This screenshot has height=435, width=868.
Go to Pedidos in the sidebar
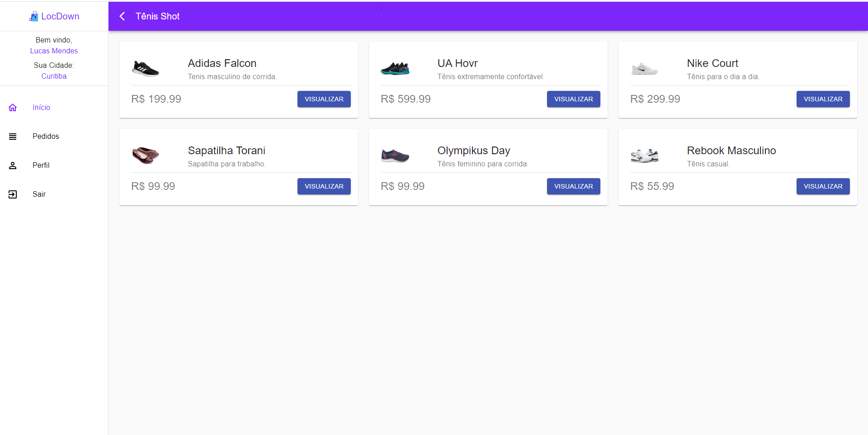click(46, 137)
